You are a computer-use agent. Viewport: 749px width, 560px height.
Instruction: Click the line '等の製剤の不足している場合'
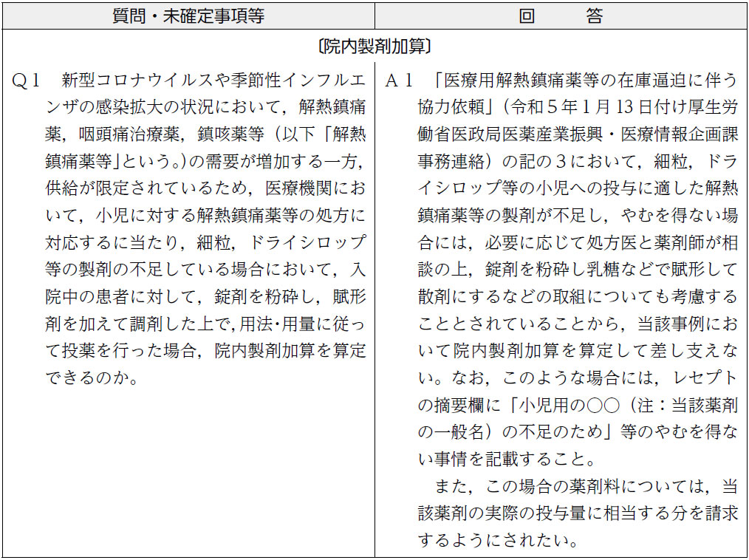click(x=205, y=270)
